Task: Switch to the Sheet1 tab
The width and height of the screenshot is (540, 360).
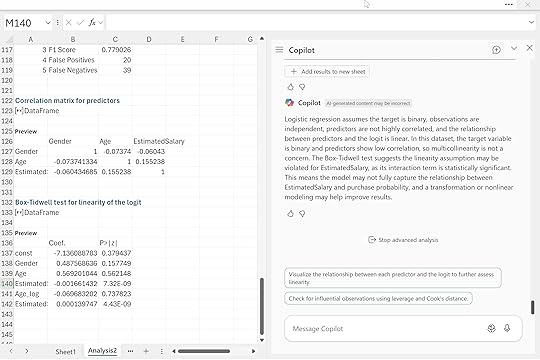Action: pyautogui.click(x=65, y=352)
